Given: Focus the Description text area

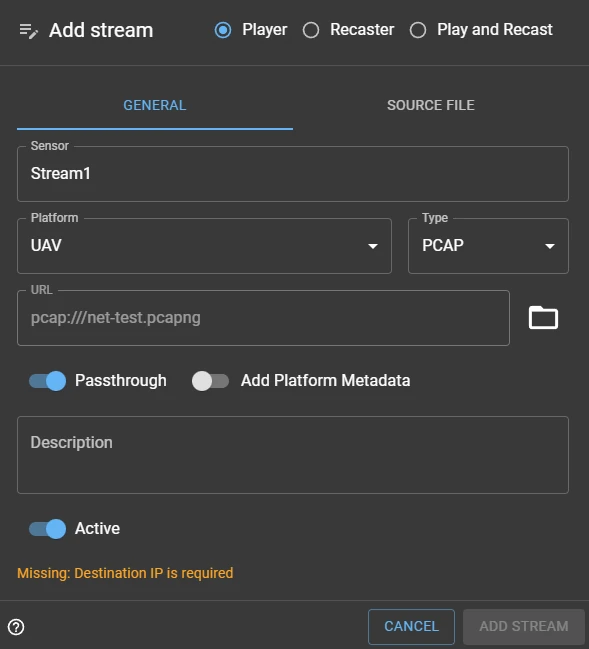Looking at the screenshot, I should point(293,455).
